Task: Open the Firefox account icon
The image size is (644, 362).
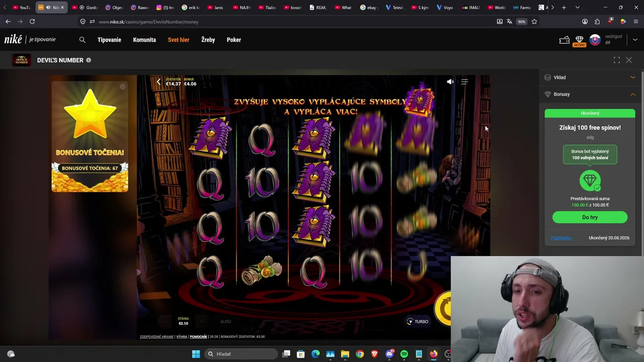Action: click(x=585, y=22)
